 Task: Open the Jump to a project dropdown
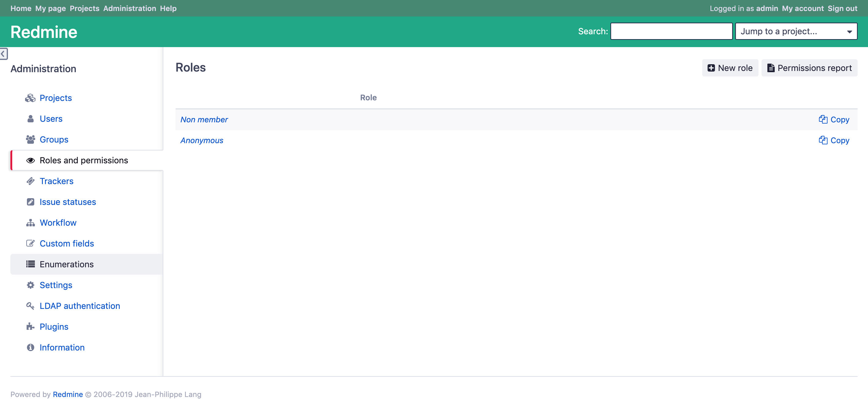pyautogui.click(x=796, y=31)
